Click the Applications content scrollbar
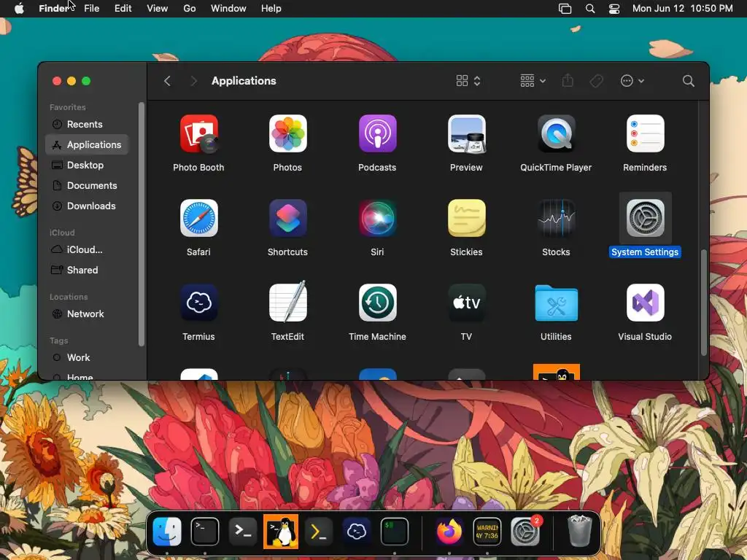 704,303
